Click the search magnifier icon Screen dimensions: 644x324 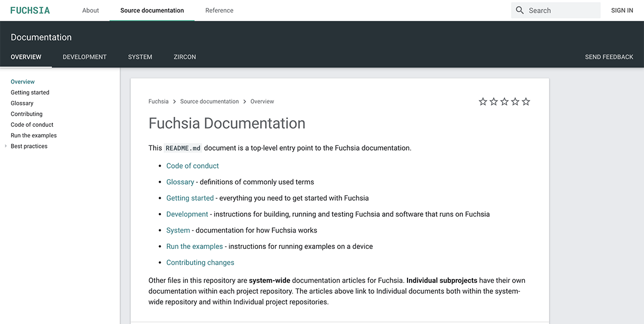pos(520,10)
